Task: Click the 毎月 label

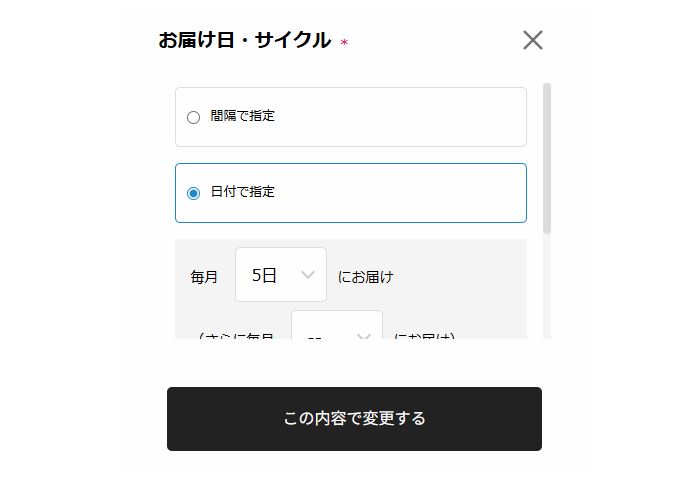Action: [x=204, y=277]
